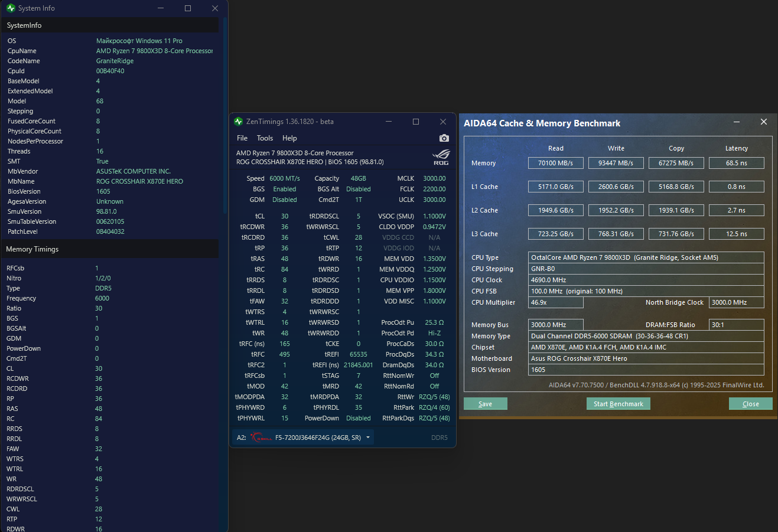
Task: Click the RttPark value RZQ/4 (60)
Action: click(x=434, y=407)
